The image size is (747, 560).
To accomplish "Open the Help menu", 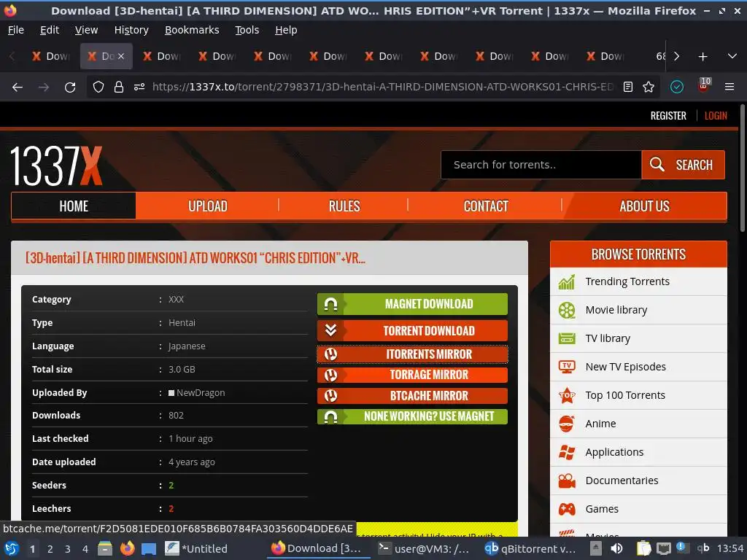I will [286, 30].
